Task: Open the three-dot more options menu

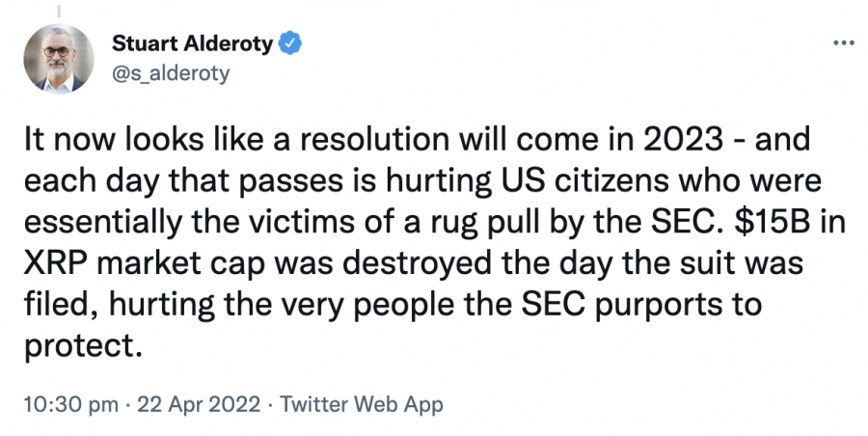Action: click(844, 42)
